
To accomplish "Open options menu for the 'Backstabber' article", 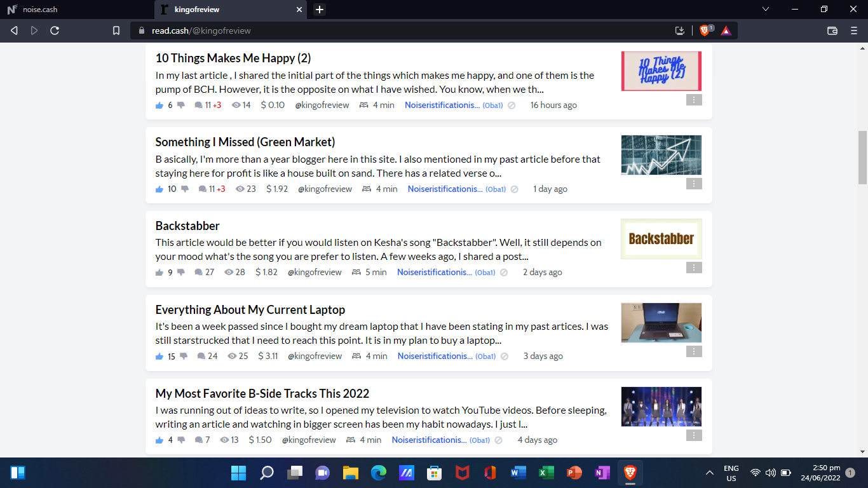I will [x=694, y=268].
